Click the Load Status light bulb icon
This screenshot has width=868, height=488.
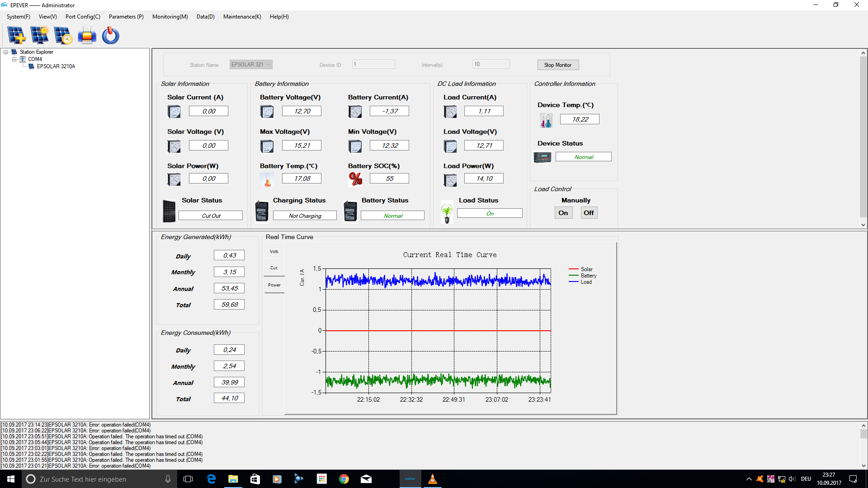(x=447, y=213)
